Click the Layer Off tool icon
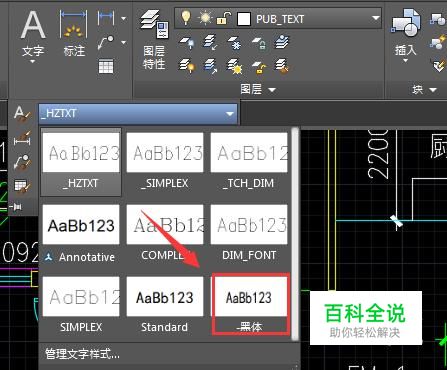This screenshot has width=447, height=370. 187,43
